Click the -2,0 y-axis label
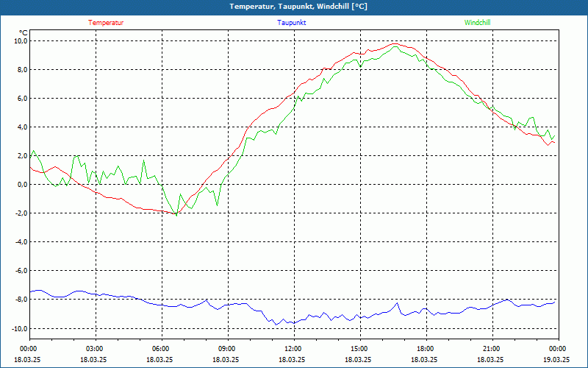The image size is (588, 368). [x=21, y=213]
